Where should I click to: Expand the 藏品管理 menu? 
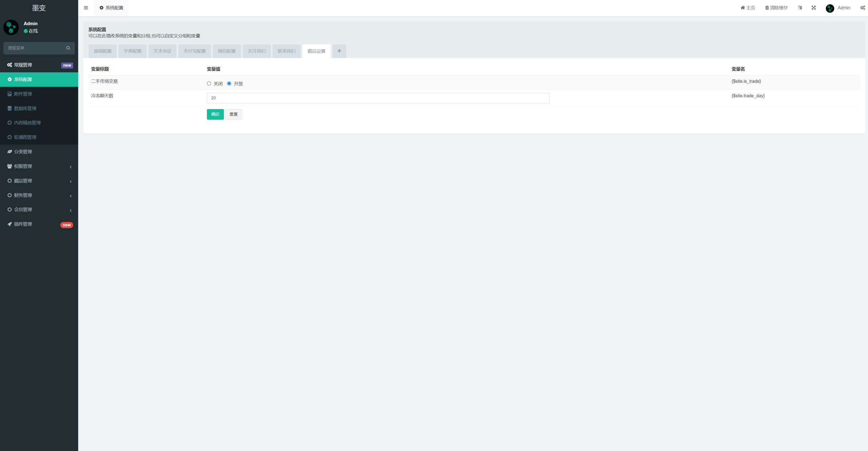39,181
